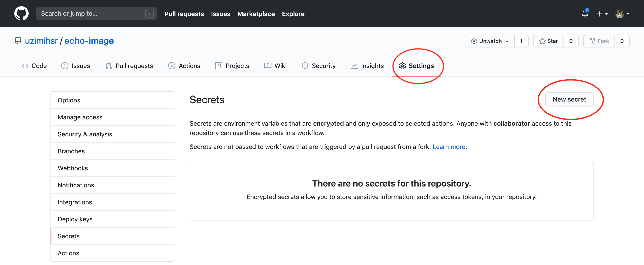Open Integrations settings
Image resolution: width=644 pixels, height=265 pixels.
point(113,202)
